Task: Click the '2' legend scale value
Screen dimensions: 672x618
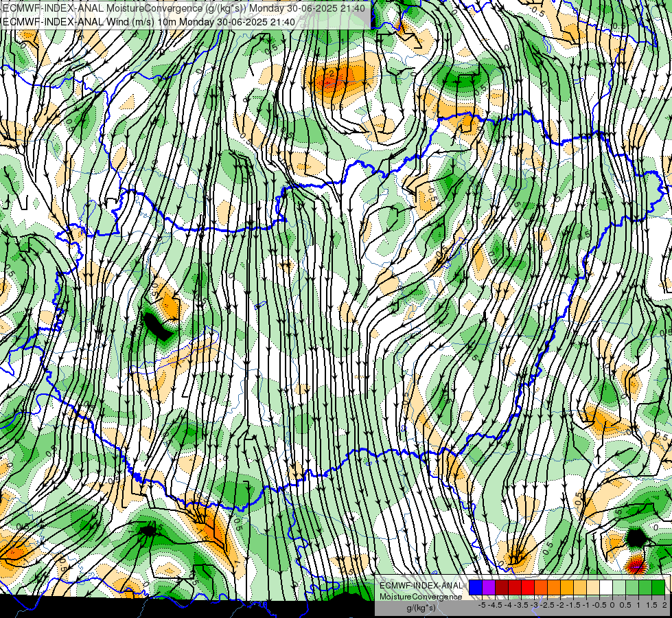Action: (x=664, y=605)
